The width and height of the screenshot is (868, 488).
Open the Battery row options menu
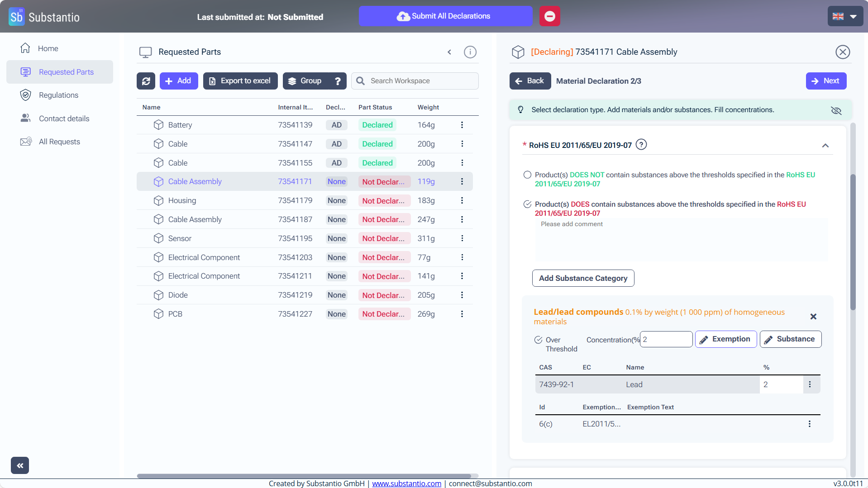(x=462, y=125)
